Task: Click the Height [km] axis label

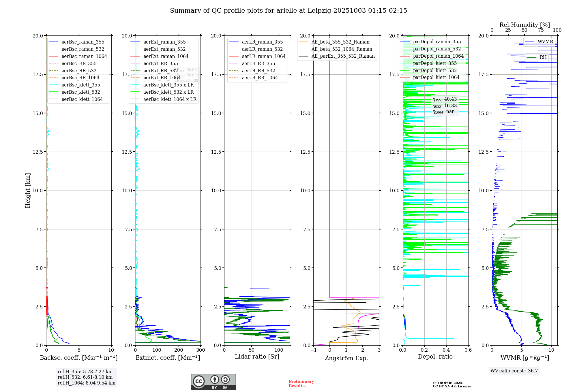Action: (x=28, y=191)
